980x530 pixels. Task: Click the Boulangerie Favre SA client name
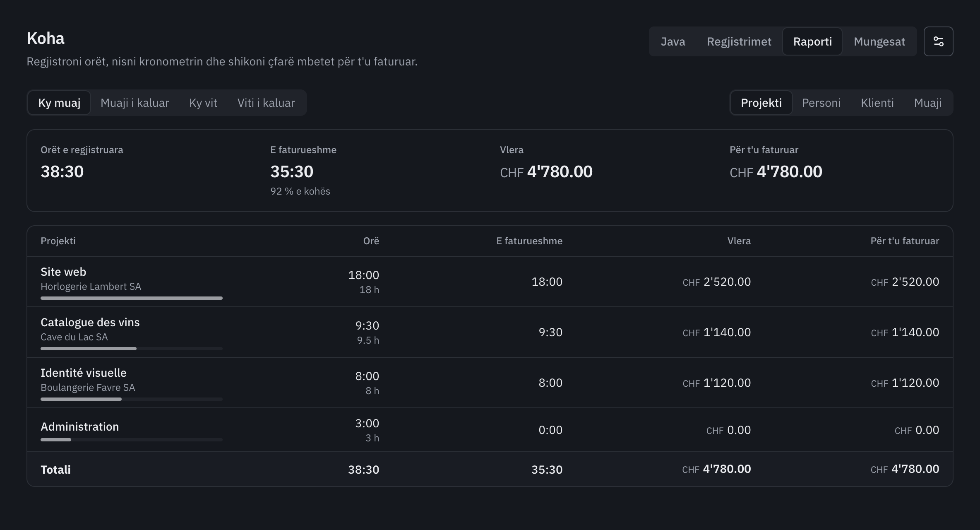pyautogui.click(x=88, y=388)
